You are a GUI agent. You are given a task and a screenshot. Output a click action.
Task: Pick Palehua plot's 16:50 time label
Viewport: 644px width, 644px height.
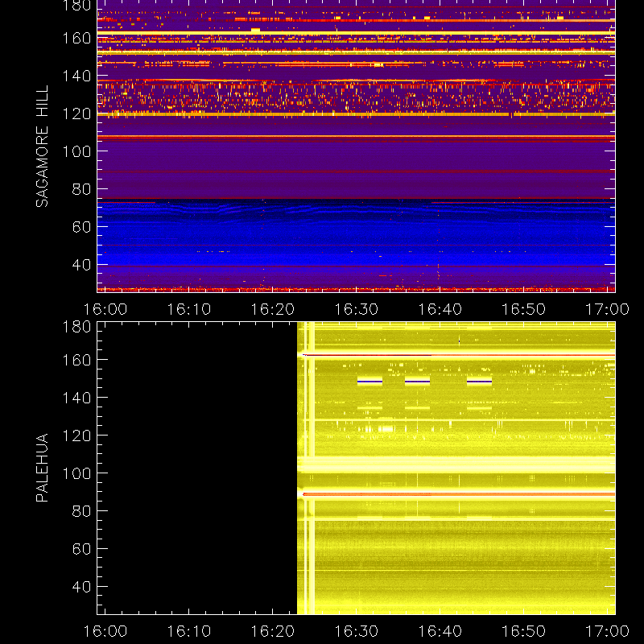pyautogui.click(x=524, y=631)
